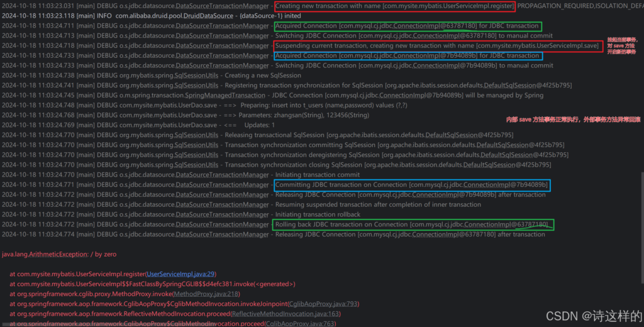Viewport: 644px width, 327px height.
Task: Click 'Releasing JDBC Connection' line for ConnectionImpl@7b94089b
Action: [274, 195]
